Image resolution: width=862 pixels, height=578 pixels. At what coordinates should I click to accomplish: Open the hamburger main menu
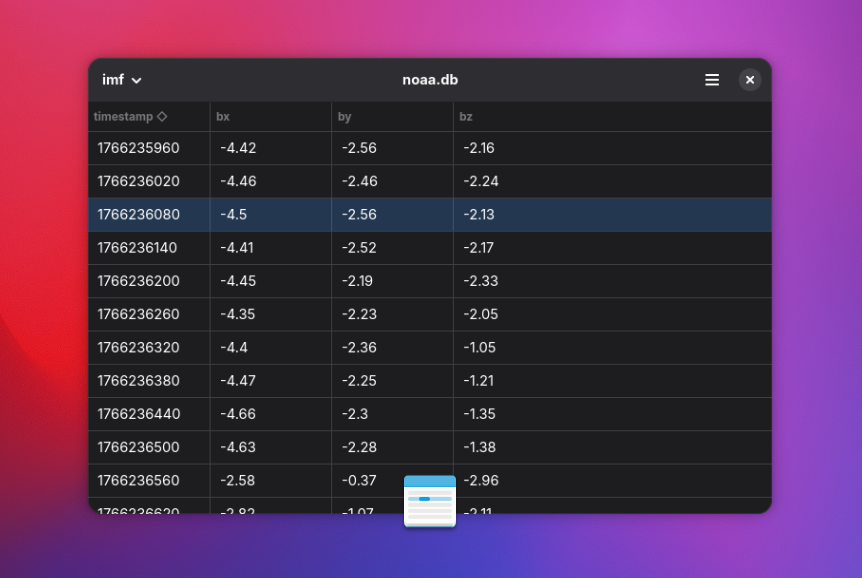point(712,80)
